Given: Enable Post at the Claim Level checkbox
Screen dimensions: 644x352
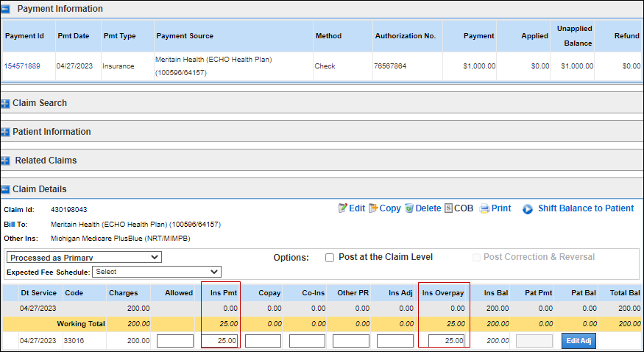Looking at the screenshot, I should (x=330, y=257).
